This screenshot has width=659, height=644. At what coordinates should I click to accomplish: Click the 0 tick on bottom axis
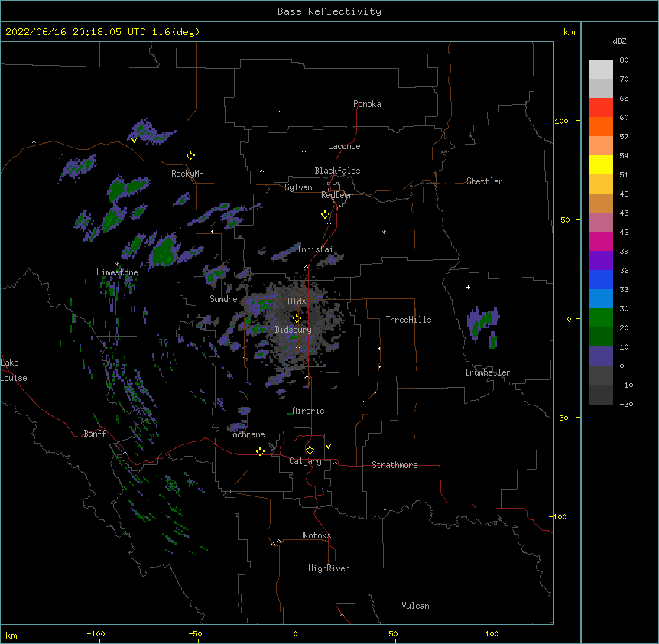click(295, 633)
